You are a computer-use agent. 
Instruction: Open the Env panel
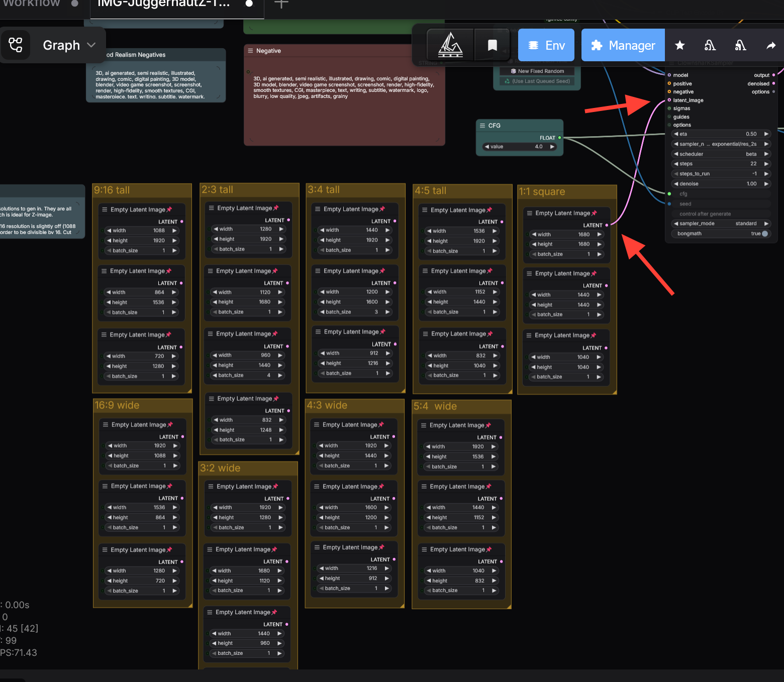coord(546,45)
